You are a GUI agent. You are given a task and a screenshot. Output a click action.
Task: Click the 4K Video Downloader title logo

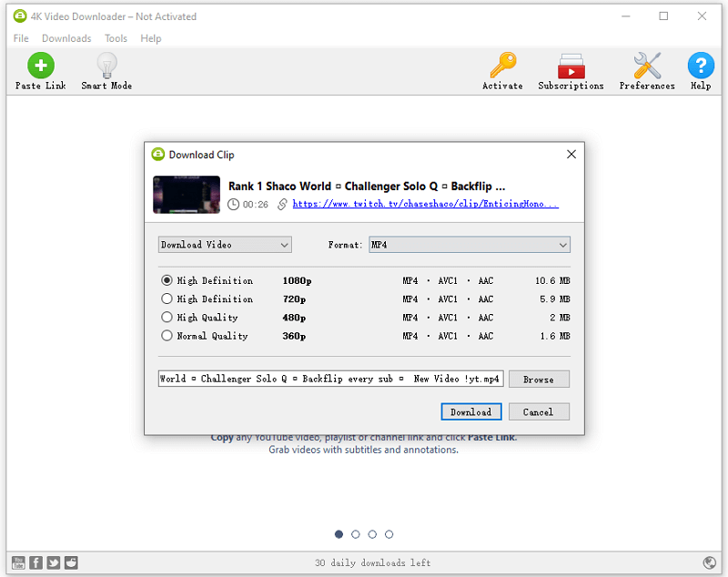tap(20, 16)
